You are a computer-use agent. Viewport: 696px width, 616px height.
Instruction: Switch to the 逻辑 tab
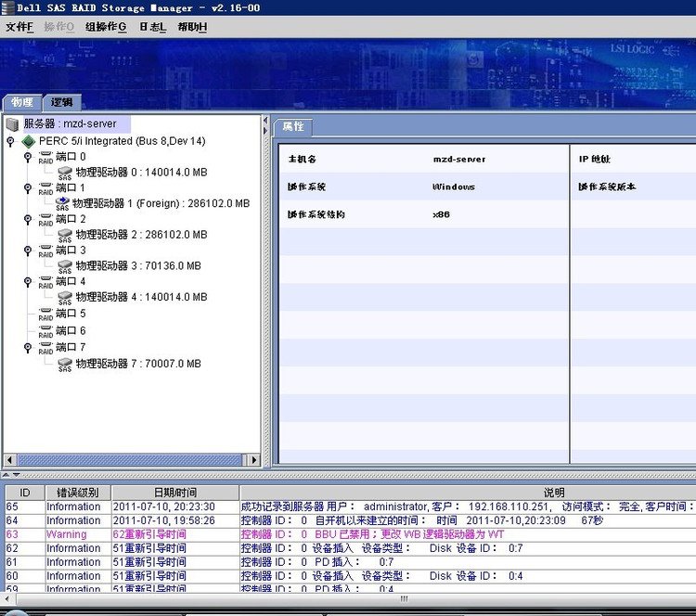click(61, 103)
